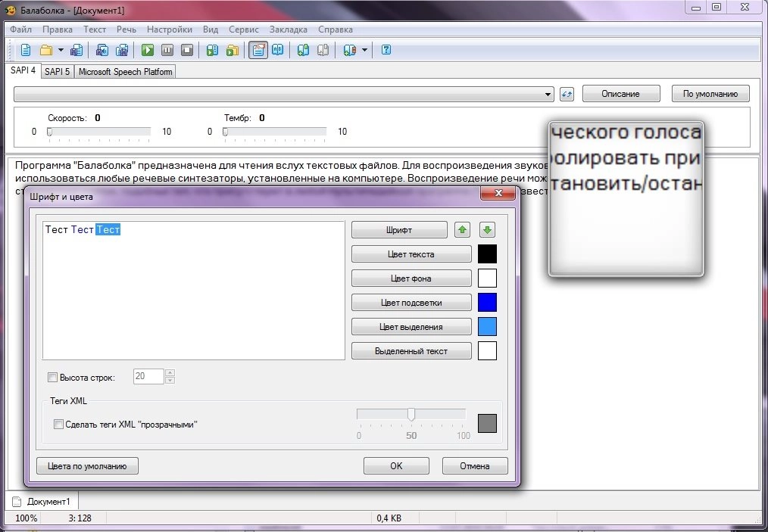Click the blue highlight color swatch
The width and height of the screenshot is (768, 532).
487,303
